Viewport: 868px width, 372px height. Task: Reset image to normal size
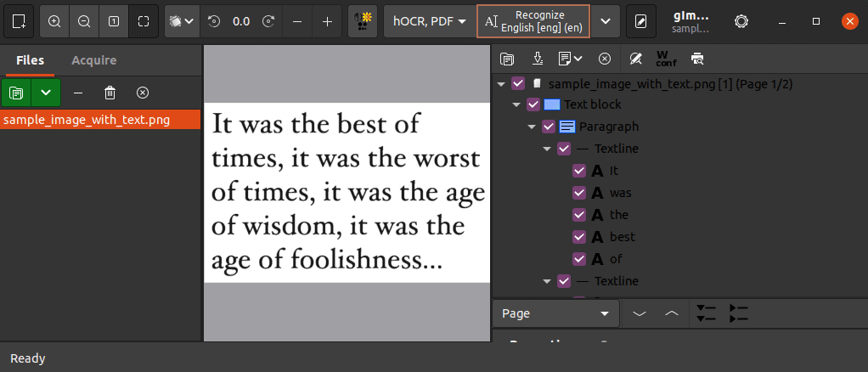114,21
